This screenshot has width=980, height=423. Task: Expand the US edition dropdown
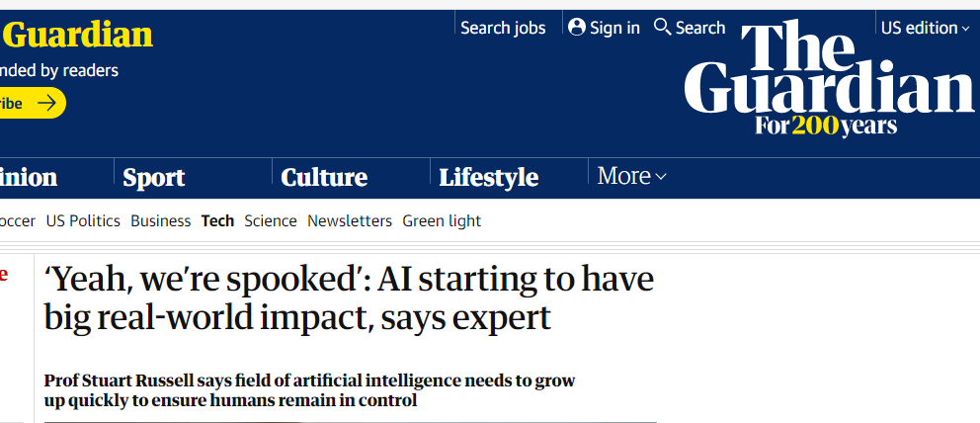tap(925, 28)
